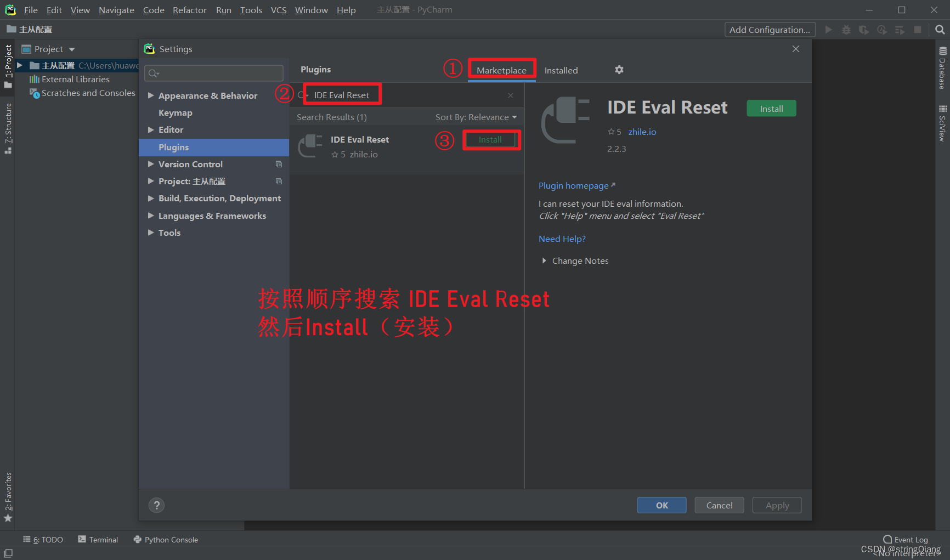
Task: Clear the plugin search with X icon
Action: tap(511, 95)
